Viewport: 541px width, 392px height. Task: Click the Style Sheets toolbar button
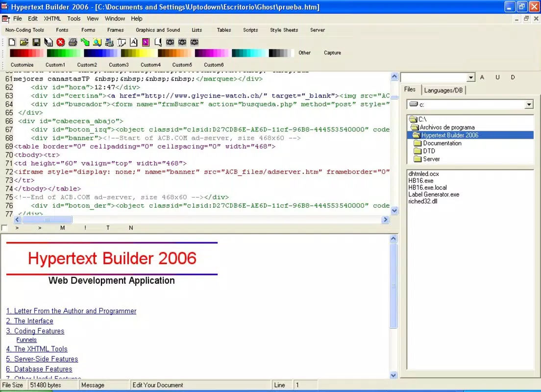pos(284,30)
